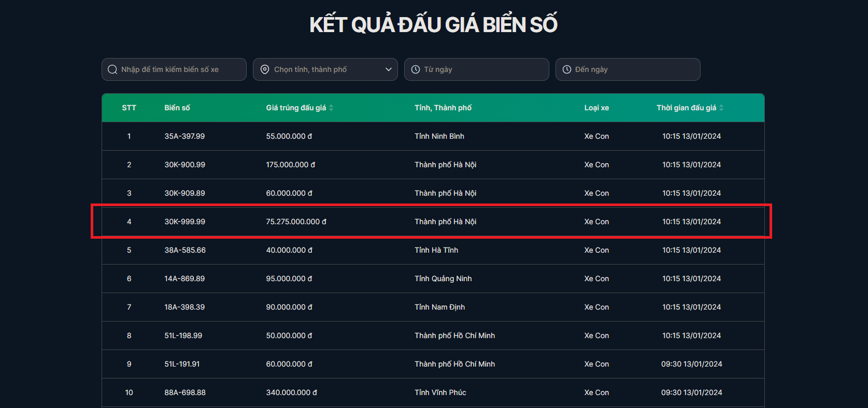Click the Tỉnh, Thành phố column header
This screenshot has height=408, width=868.
(443, 108)
